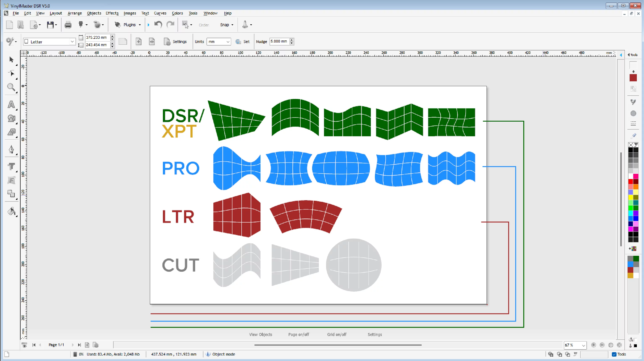Select the outlined letter A text tool

[11, 104]
